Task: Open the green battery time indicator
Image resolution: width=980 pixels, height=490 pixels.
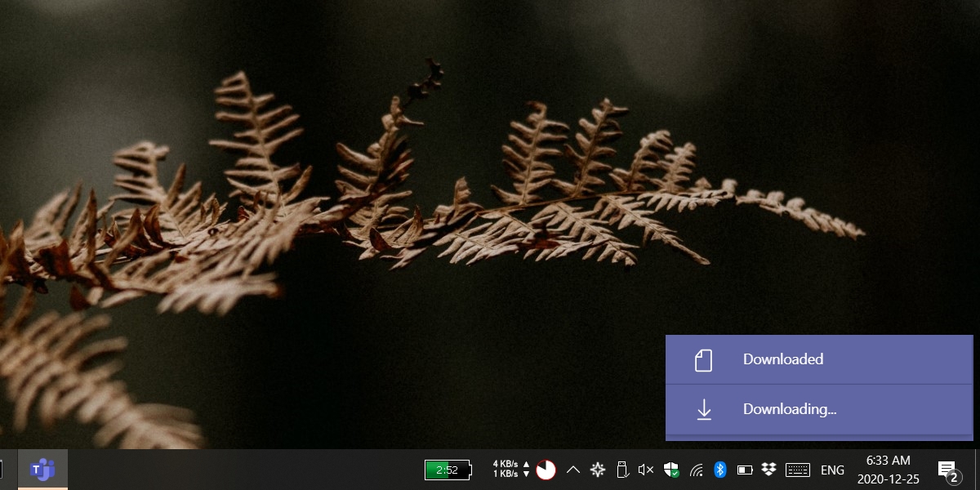Action: (448, 470)
